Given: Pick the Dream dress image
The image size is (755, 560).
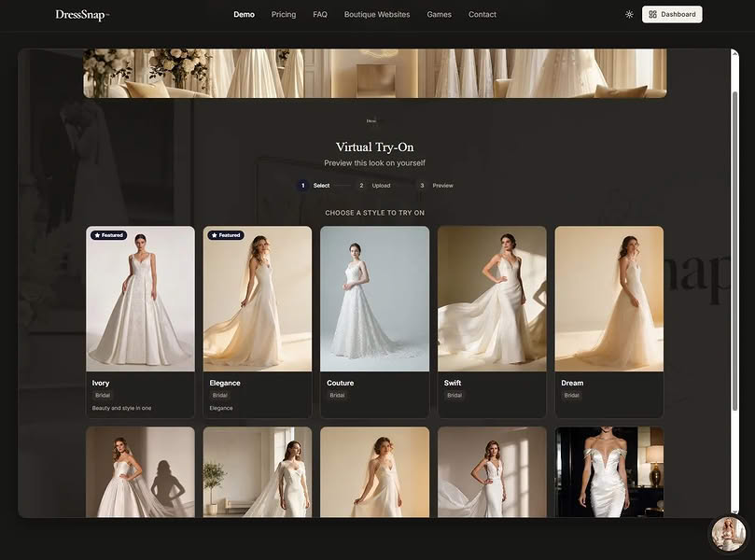Looking at the screenshot, I should [x=609, y=299].
